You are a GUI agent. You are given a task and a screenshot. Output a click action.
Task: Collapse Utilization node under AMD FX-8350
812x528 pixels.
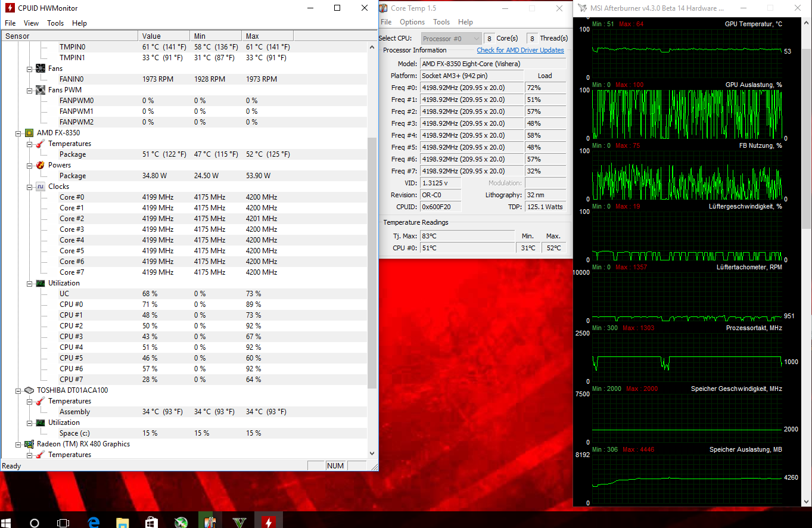click(29, 283)
